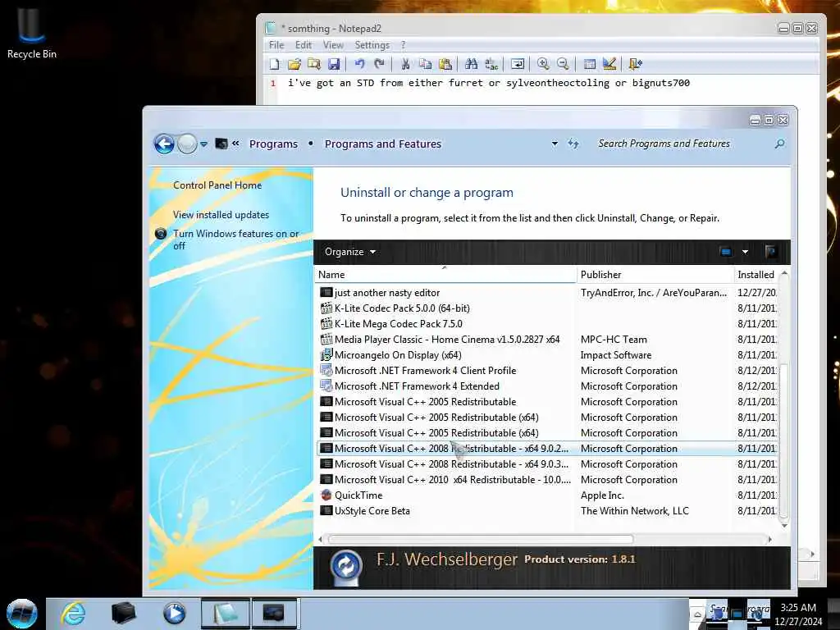Select Media Player Classic - Home Cinema row
The image size is (840, 630).
click(546, 340)
